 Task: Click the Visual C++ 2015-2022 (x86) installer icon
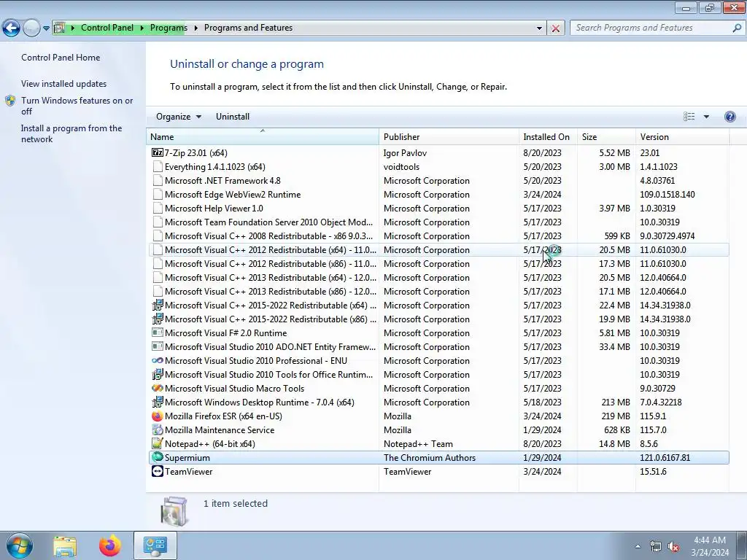pos(158,319)
